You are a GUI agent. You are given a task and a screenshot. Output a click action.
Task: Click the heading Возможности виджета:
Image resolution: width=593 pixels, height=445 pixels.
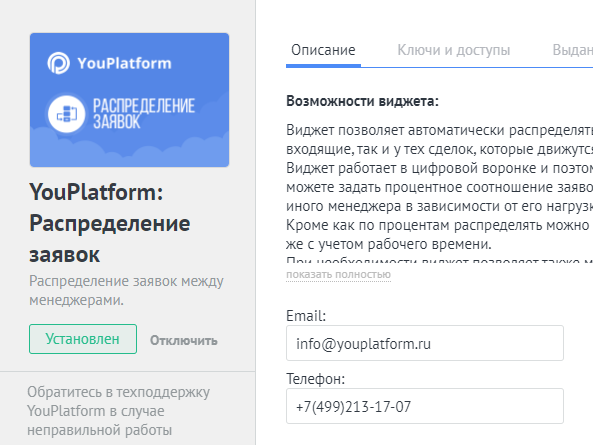click(x=362, y=101)
